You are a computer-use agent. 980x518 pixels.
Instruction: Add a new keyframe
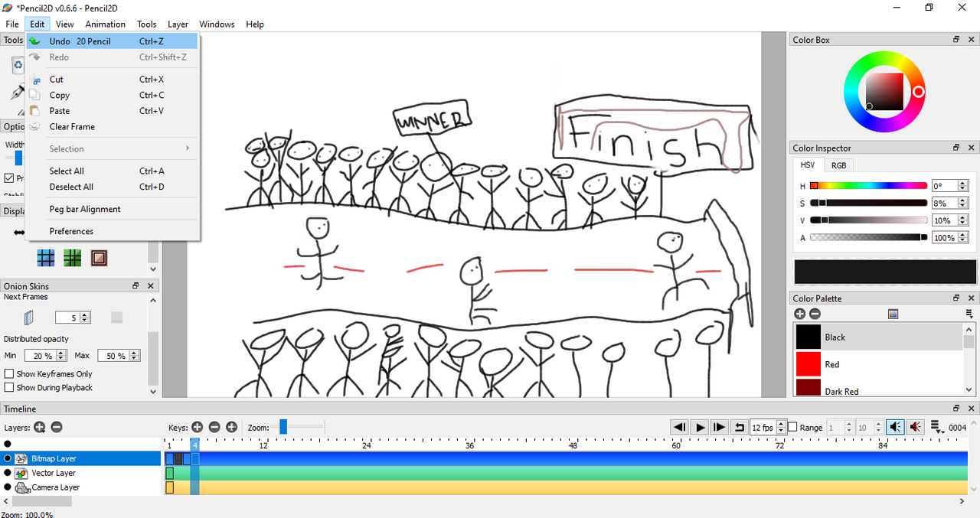coord(198,427)
